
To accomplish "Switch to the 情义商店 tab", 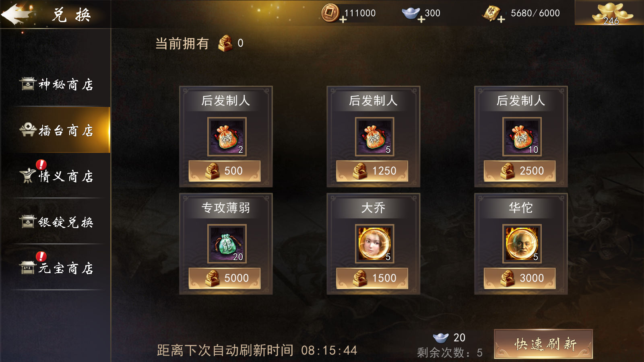I will 56,176.
